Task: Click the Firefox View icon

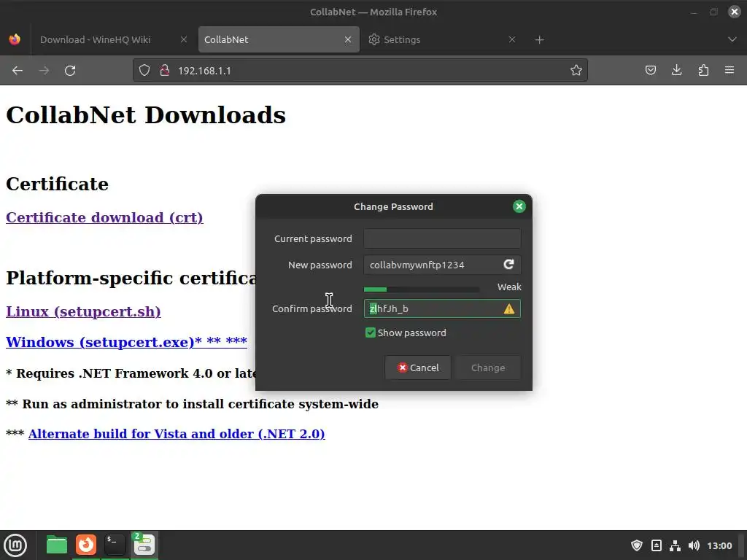Action: click(x=15, y=39)
